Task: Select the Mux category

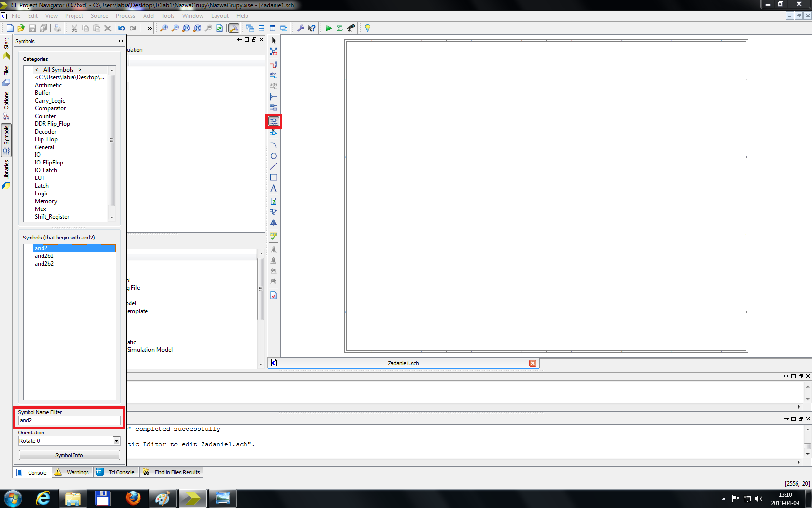Action: 41,209
